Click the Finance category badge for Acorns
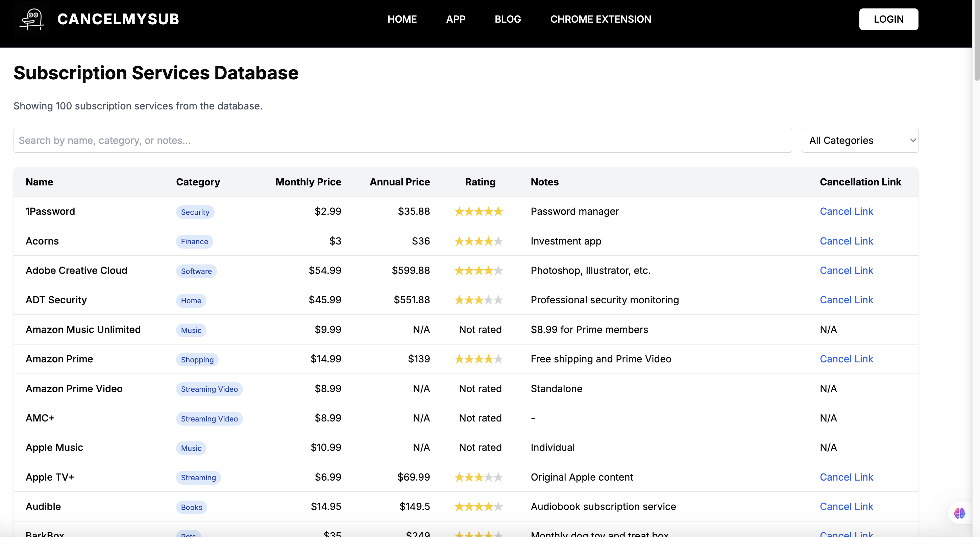 tap(194, 241)
